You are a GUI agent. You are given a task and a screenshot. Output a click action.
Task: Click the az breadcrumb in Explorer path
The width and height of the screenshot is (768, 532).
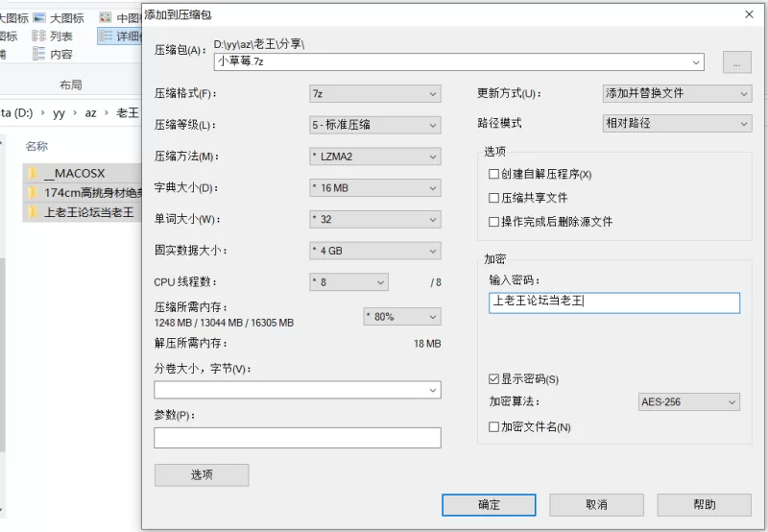[90, 113]
